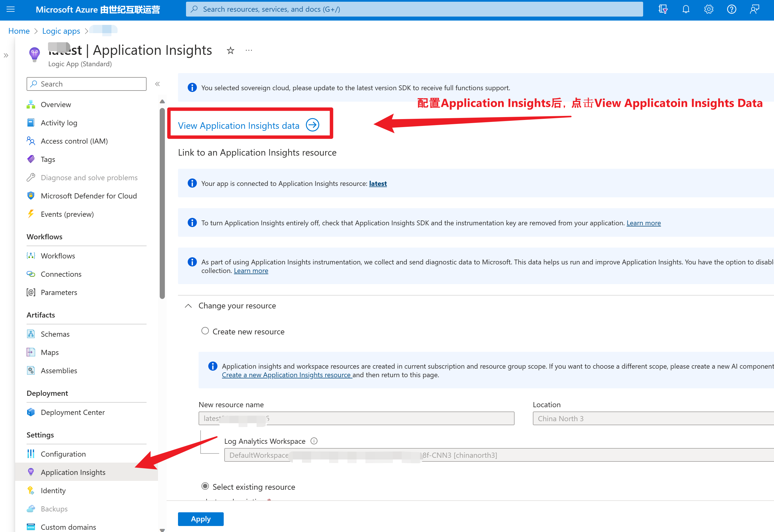This screenshot has width=774, height=532.
Task: Click the feedback person icon
Action: (x=754, y=9)
